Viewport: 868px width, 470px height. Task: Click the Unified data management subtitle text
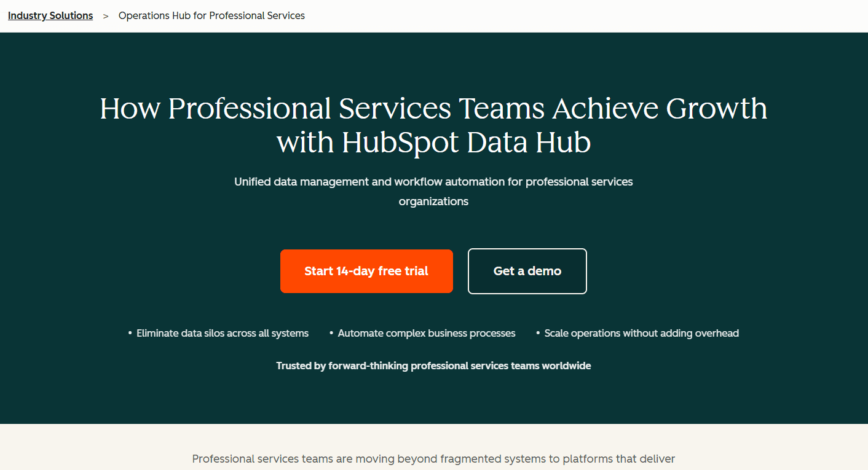point(433,191)
